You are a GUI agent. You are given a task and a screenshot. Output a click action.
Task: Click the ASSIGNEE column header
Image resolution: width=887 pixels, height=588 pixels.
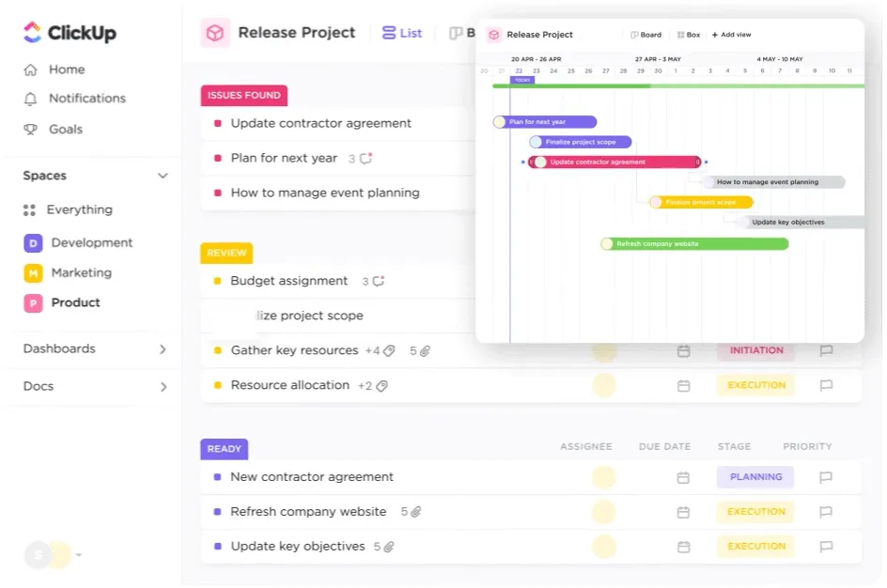pos(586,447)
